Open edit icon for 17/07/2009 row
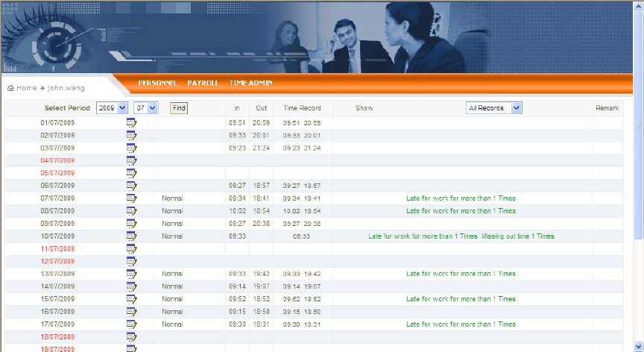The image size is (644, 352). pos(131,324)
